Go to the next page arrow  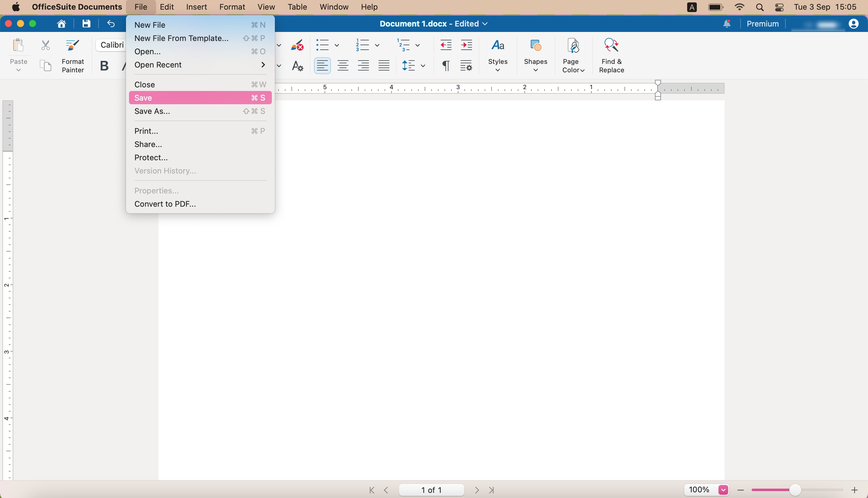pos(477,490)
